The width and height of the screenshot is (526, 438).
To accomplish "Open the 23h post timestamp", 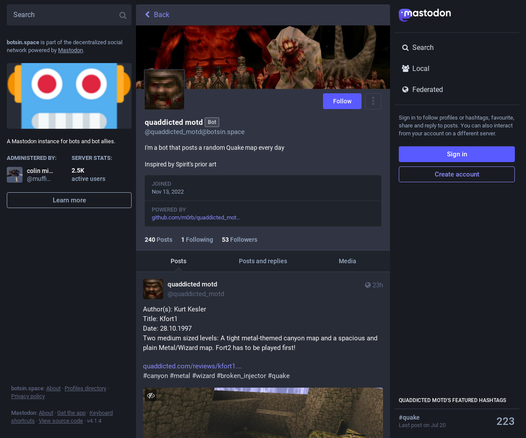I will [x=378, y=285].
